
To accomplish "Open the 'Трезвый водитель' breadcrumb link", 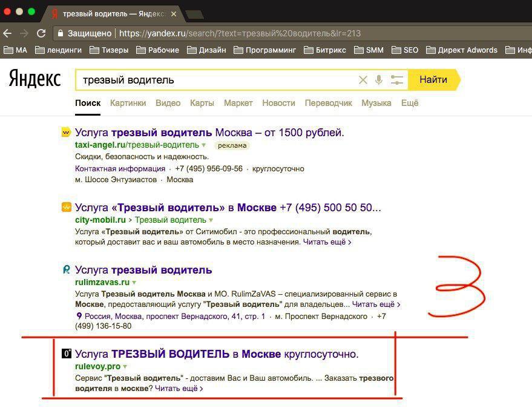I will pos(171,220).
